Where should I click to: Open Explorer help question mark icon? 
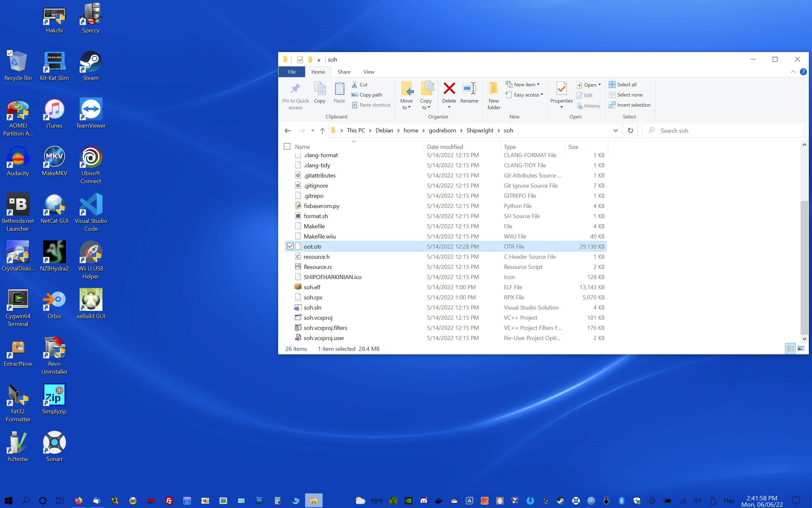click(803, 71)
